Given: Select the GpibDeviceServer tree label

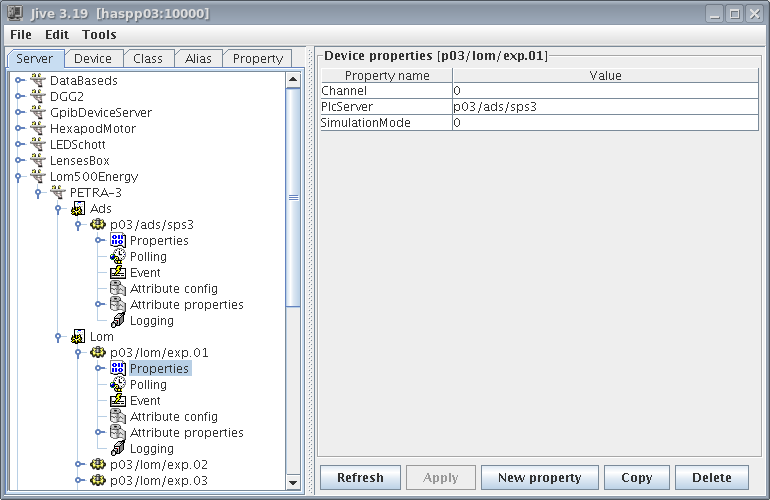Looking at the screenshot, I should click(x=101, y=112).
